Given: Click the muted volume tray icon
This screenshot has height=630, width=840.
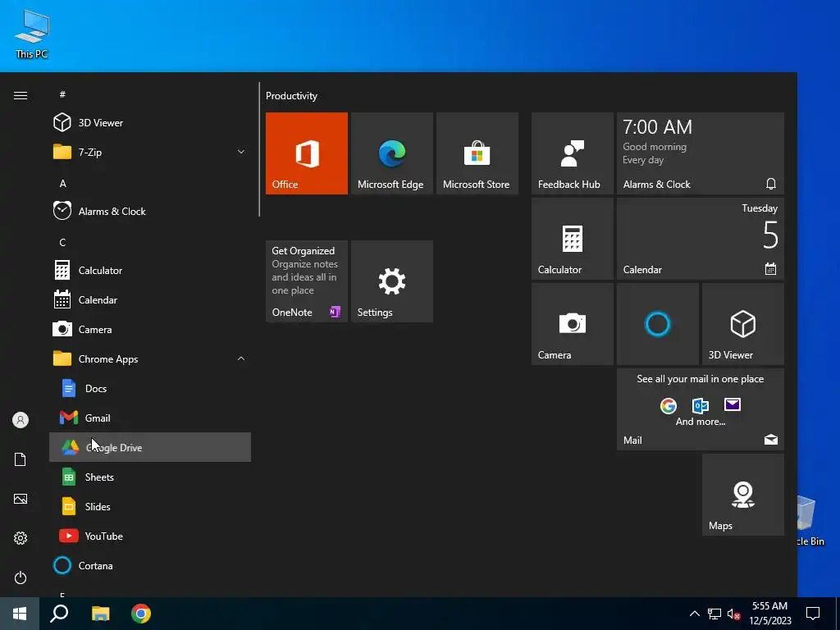Looking at the screenshot, I should [734, 614].
